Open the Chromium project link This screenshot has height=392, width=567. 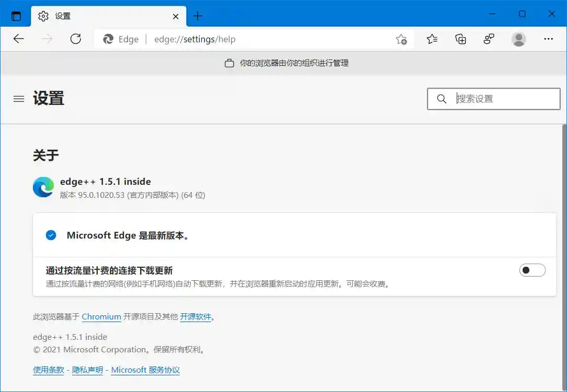click(101, 316)
